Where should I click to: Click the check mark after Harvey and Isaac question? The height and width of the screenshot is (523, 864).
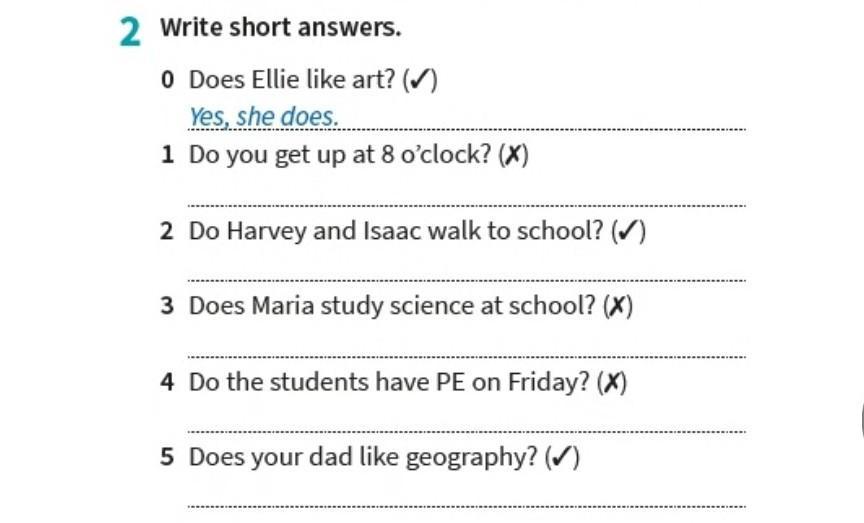628,231
